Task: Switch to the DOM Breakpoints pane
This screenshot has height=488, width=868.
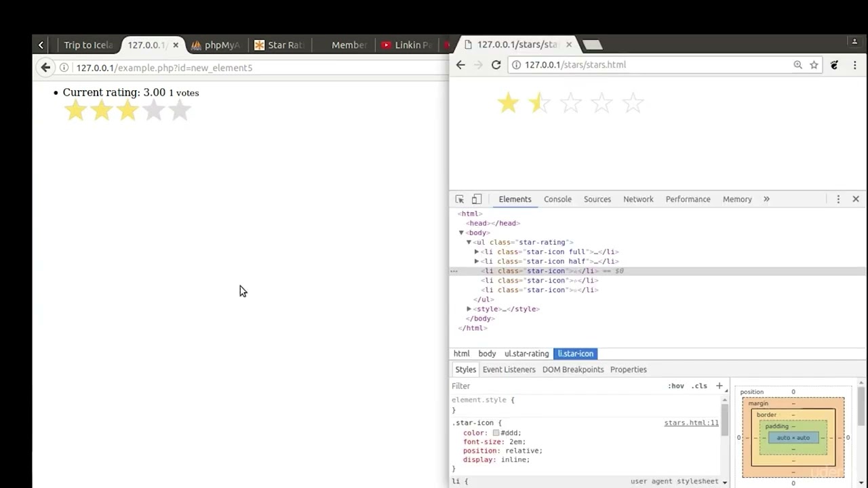Action: pos(573,369)
